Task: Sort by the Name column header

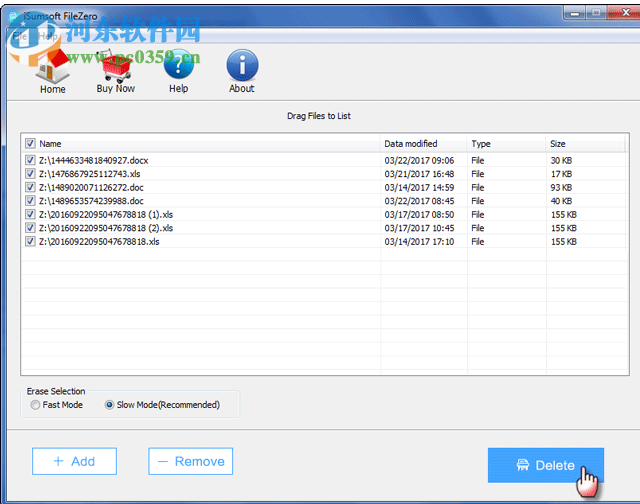Action: [50, 144]
